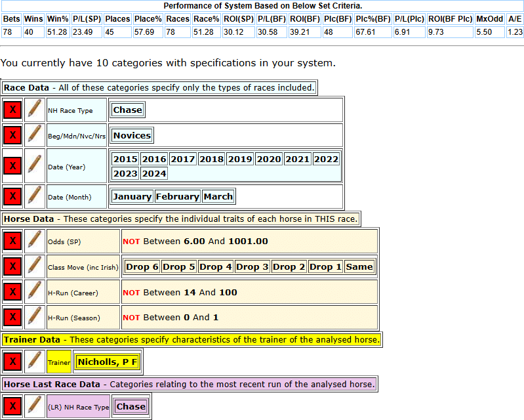Select year 2022
Viewport: 524px width, 420px height.
[x=326, y=159]
